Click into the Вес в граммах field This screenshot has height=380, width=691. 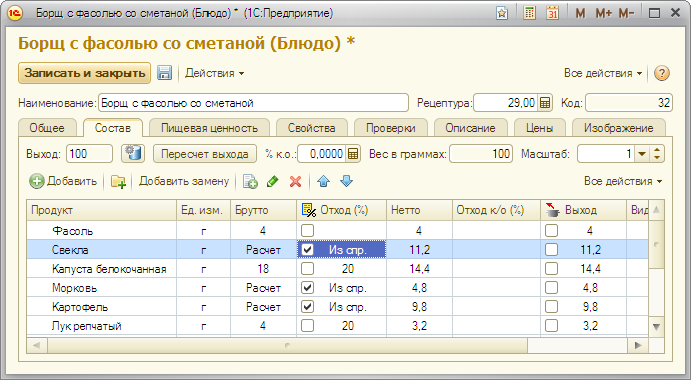(481, 154)
